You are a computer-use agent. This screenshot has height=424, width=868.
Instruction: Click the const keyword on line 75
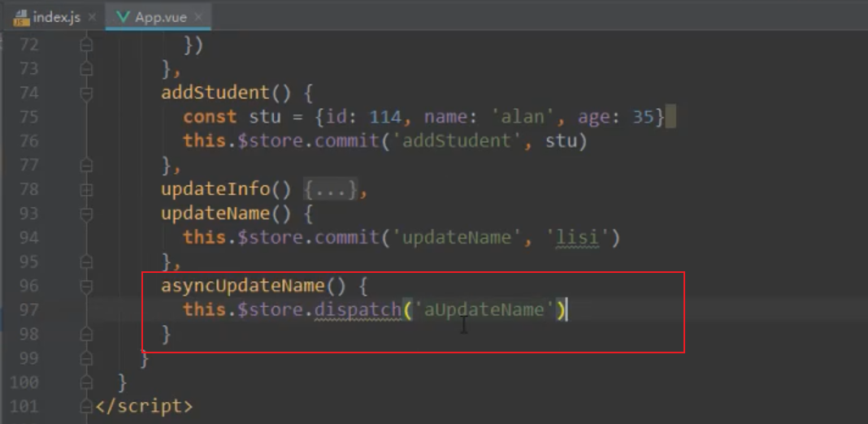[x=210, y=117]
